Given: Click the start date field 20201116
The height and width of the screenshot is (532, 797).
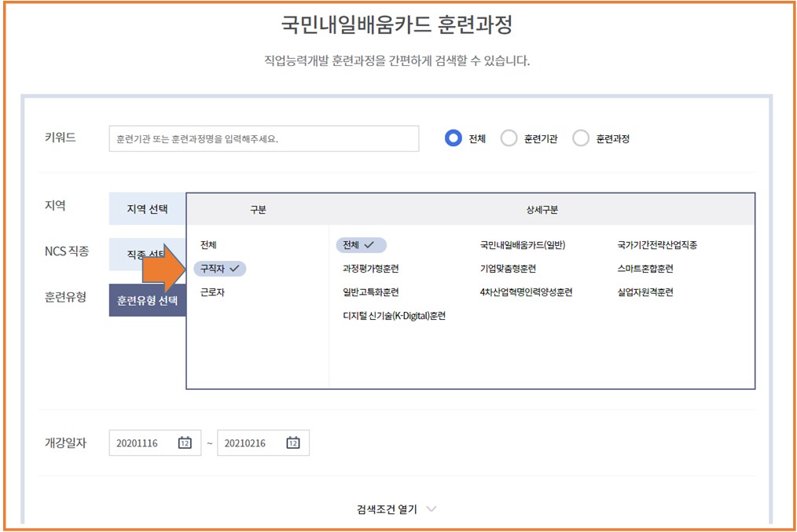Looking at the screenshot, I should pyautogui.click(x=155, y=442).
